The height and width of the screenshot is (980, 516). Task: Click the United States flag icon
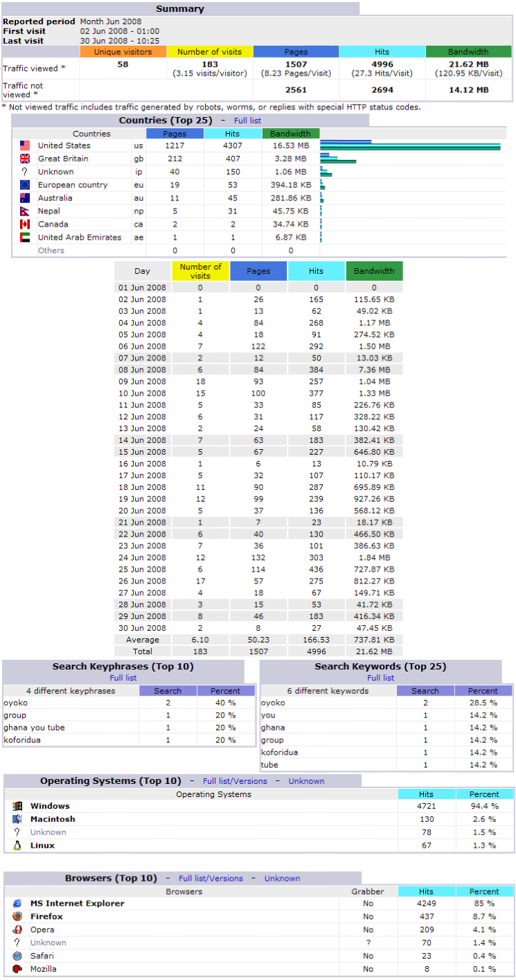[25, 146]
